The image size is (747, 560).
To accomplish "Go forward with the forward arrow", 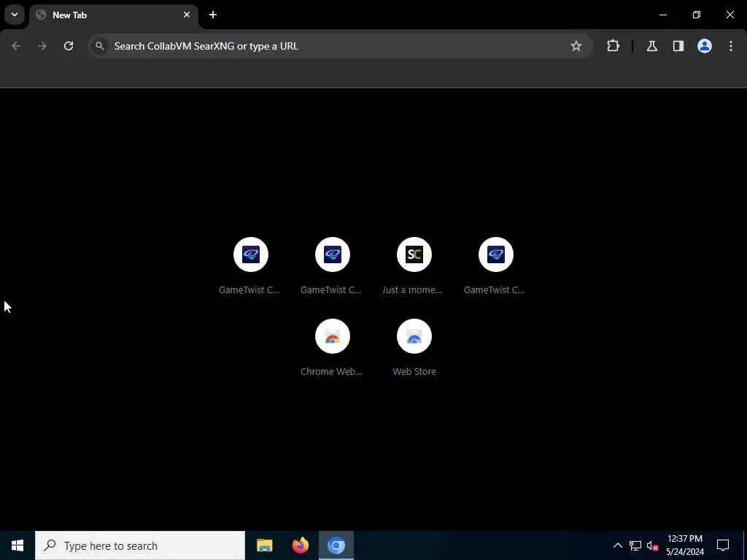I will [x=42, y=46].
